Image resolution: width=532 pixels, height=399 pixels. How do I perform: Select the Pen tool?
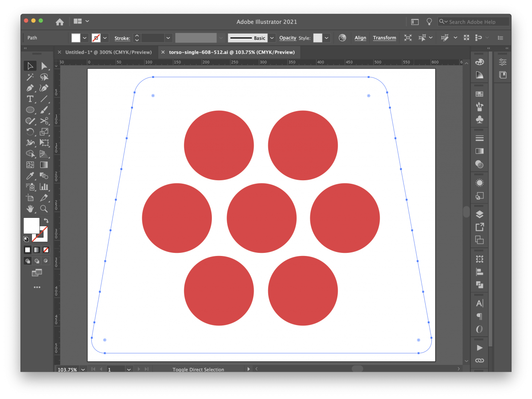(30, 88)
